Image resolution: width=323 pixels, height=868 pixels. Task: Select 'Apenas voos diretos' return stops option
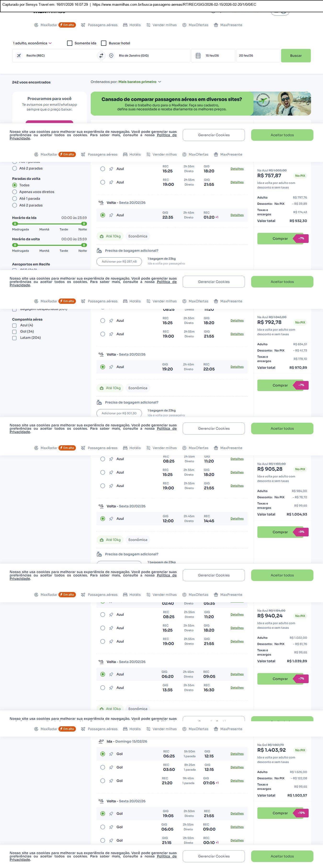tap(14, 192)
